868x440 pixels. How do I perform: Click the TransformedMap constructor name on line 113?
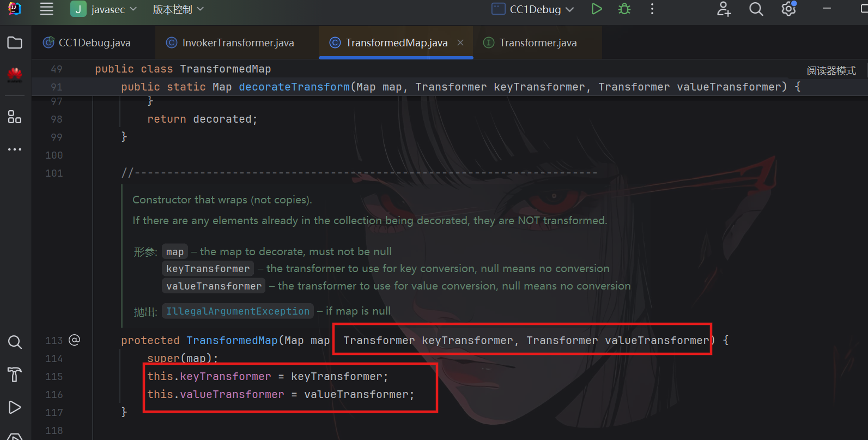[232, 340]
